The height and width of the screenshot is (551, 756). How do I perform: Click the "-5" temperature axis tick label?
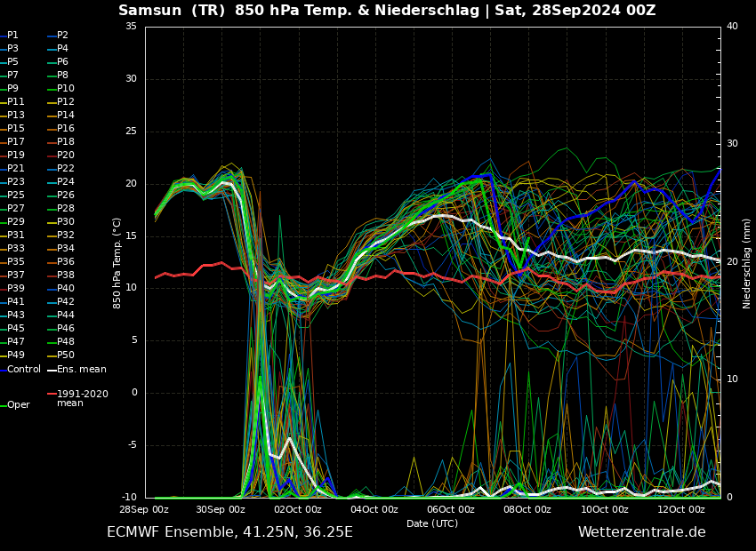click(x=133, y=444)
